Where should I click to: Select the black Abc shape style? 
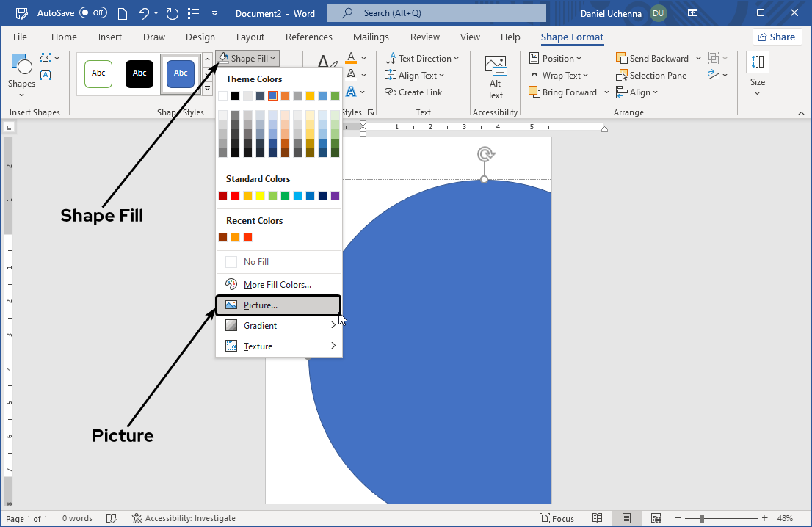click(x=139, y=73)
